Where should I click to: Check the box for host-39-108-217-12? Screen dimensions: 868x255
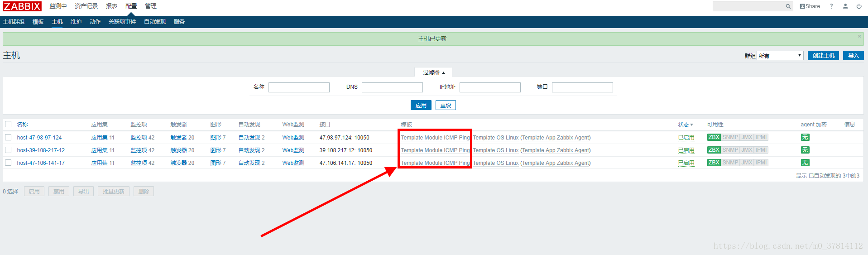pos(8,150)
